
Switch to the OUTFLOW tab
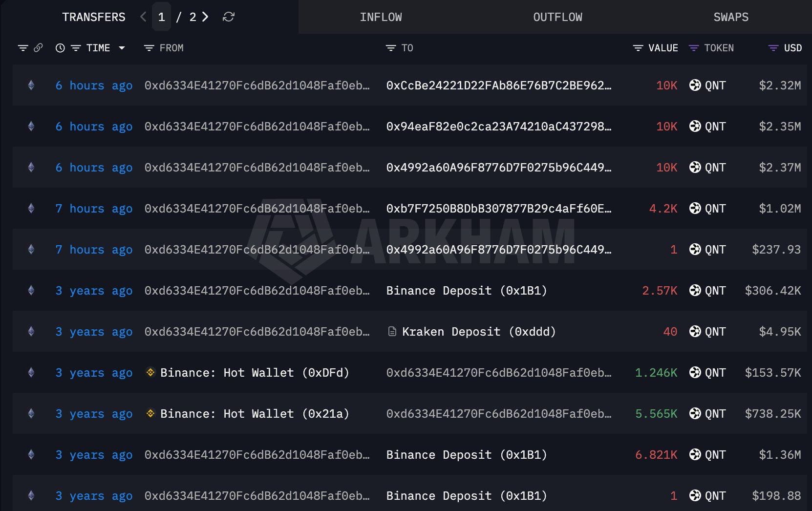coord(558,17)
